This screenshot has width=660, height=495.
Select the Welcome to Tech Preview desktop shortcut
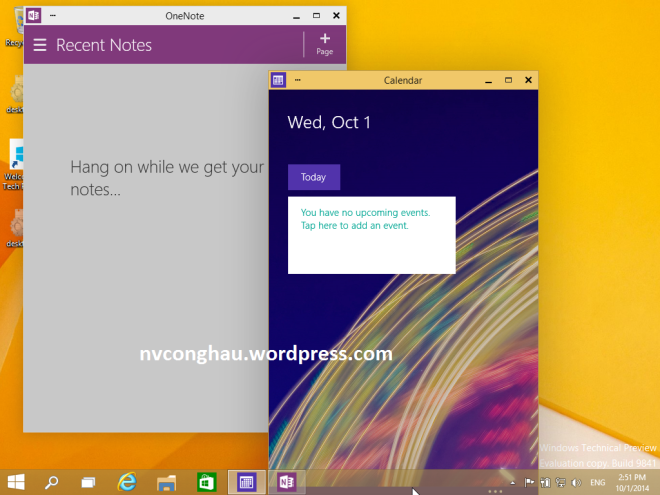[13, 165]
